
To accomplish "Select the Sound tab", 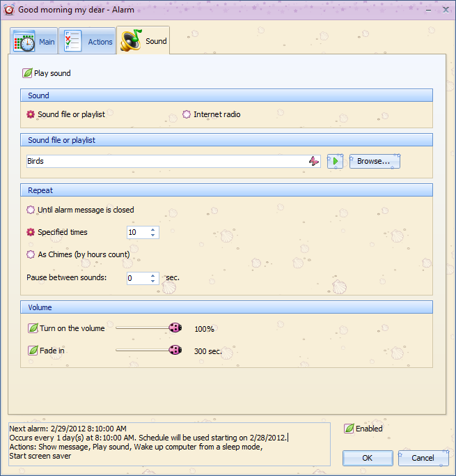I will tap(143, 40).
